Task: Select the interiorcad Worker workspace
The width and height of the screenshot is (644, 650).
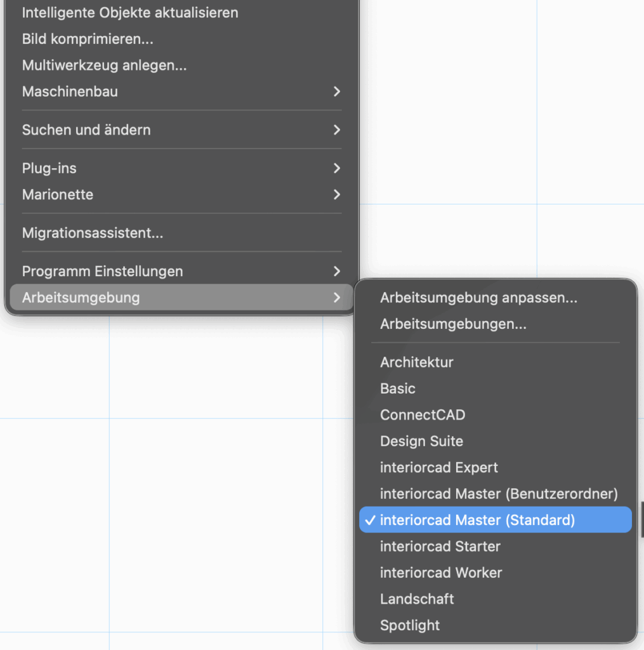Action: point(441,573)
